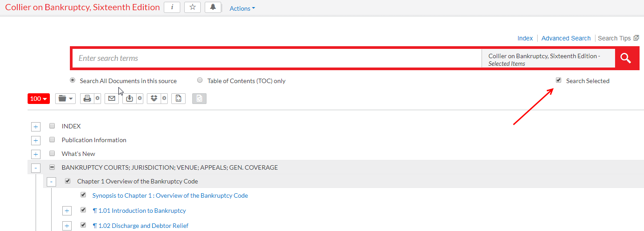Open Dropbox settings gear
Viewport: 644px width, 231px height.
[x=164, y=99]
